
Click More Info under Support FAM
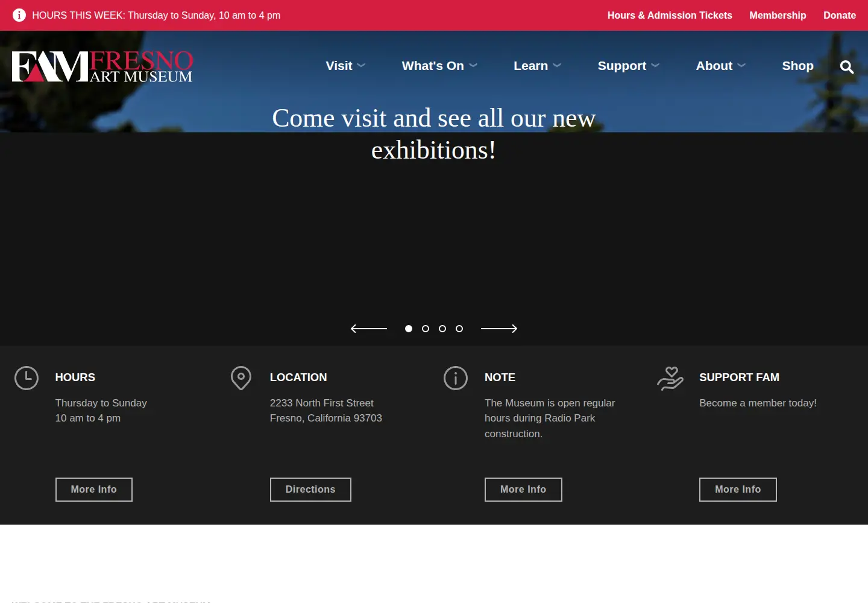tap(738, 490)
